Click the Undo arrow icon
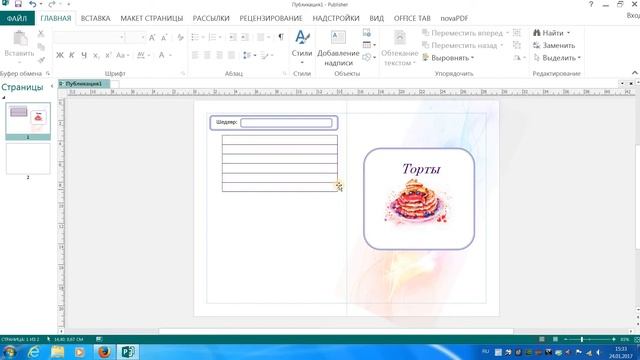 click(x=33, y=4)
